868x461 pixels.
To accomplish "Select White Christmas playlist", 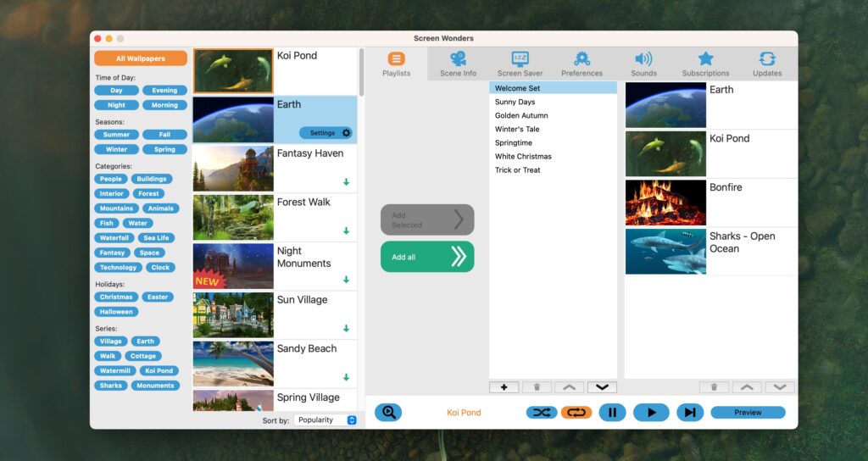I will [x=553, y=156].
